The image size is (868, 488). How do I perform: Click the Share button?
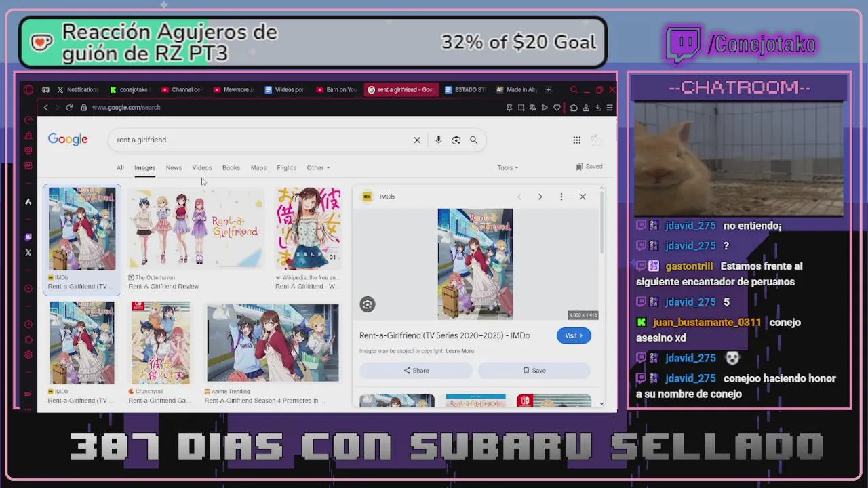416,371
